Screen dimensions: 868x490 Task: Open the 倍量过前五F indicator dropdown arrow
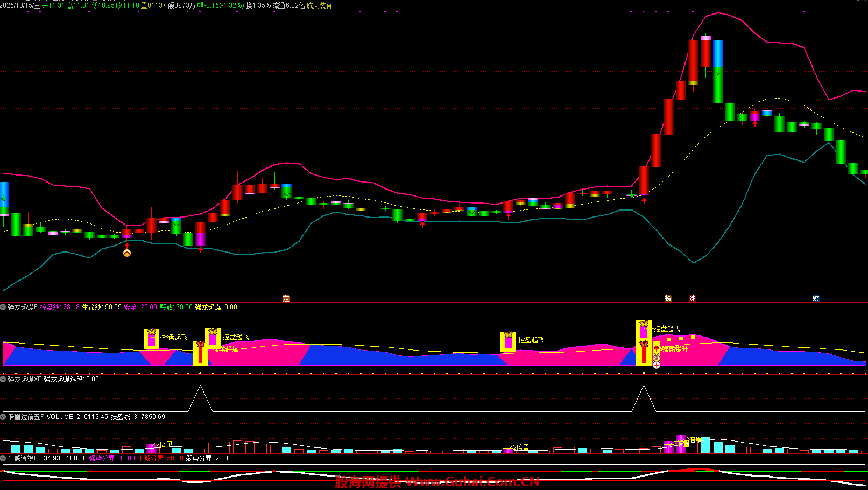(3, 417)
